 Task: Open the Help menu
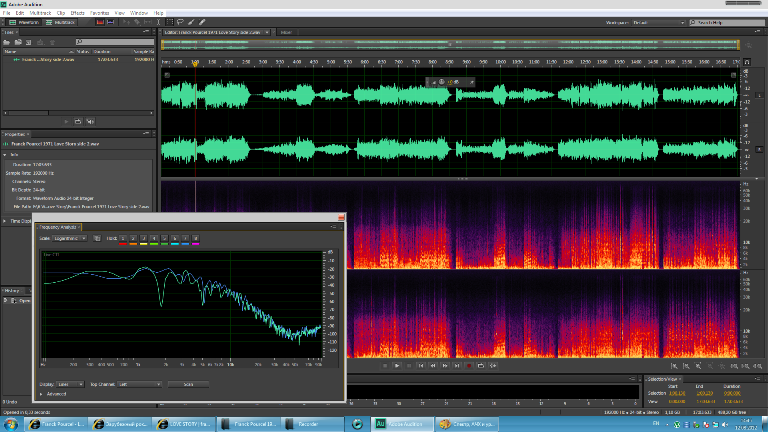click(x=159, y=13)
